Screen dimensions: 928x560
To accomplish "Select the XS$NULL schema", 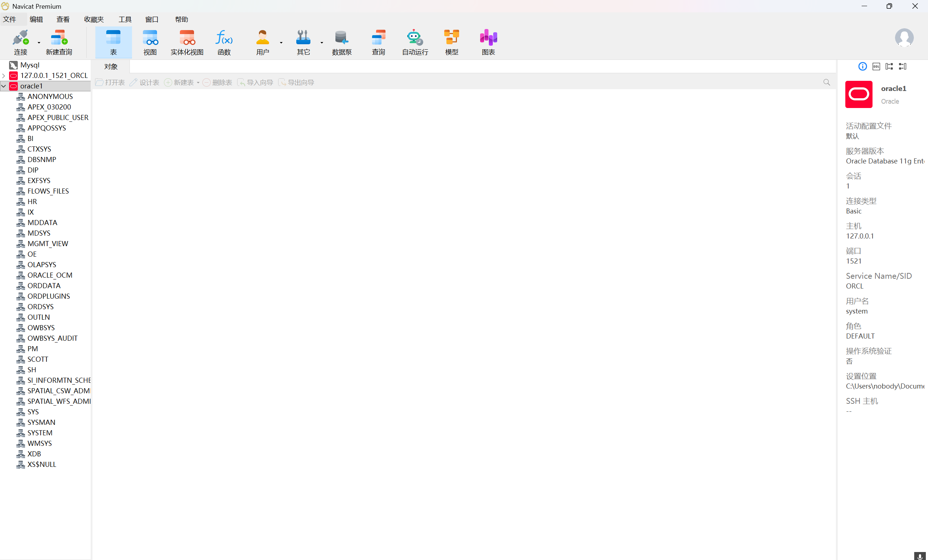I will point(42,465).
